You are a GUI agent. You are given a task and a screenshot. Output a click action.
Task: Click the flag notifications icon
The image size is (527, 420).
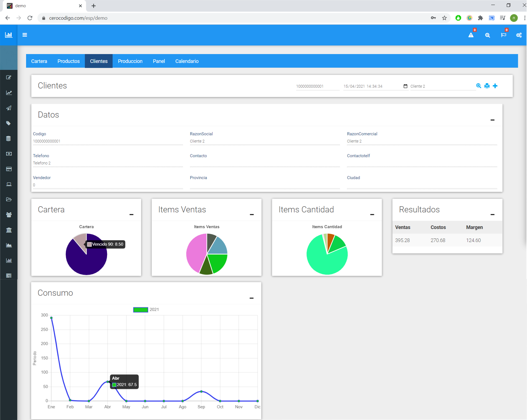tap(503, 35)
